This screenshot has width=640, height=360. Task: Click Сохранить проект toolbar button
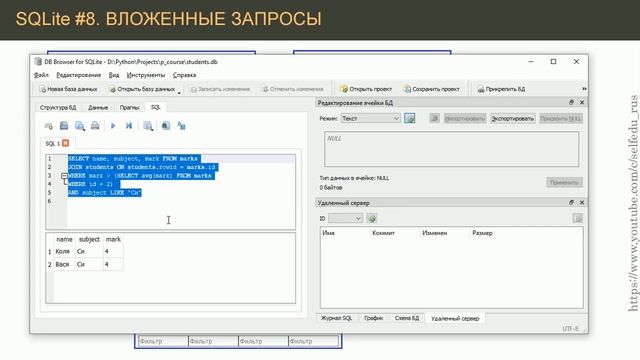click(431, 89)
